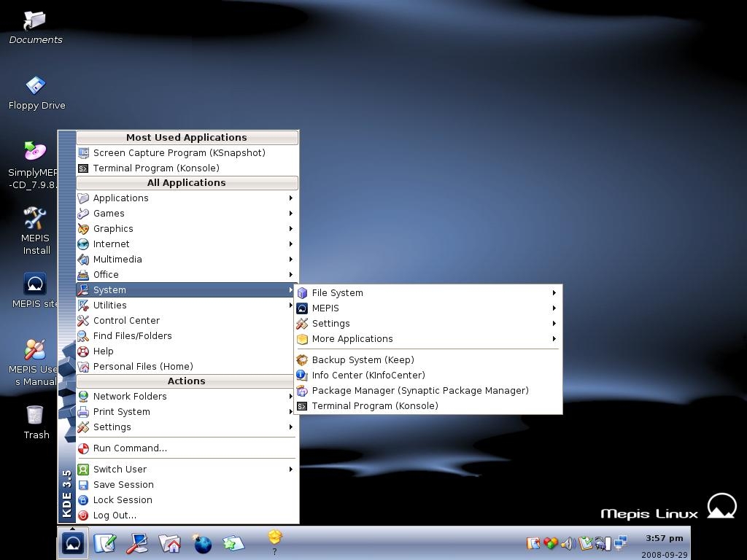Expand the Network Folders submenu
This screenshot has width=747, height=560.
tap(185, 396)
